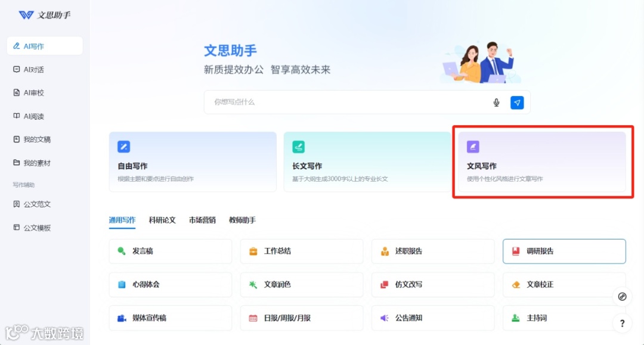Click the floating link circle icon

point(622,297)
